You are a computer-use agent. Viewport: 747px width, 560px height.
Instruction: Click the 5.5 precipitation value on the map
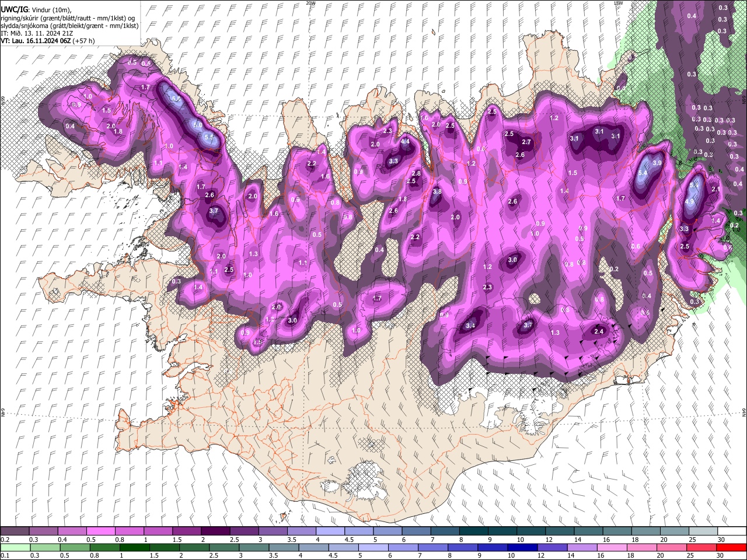tap(209, 137)
